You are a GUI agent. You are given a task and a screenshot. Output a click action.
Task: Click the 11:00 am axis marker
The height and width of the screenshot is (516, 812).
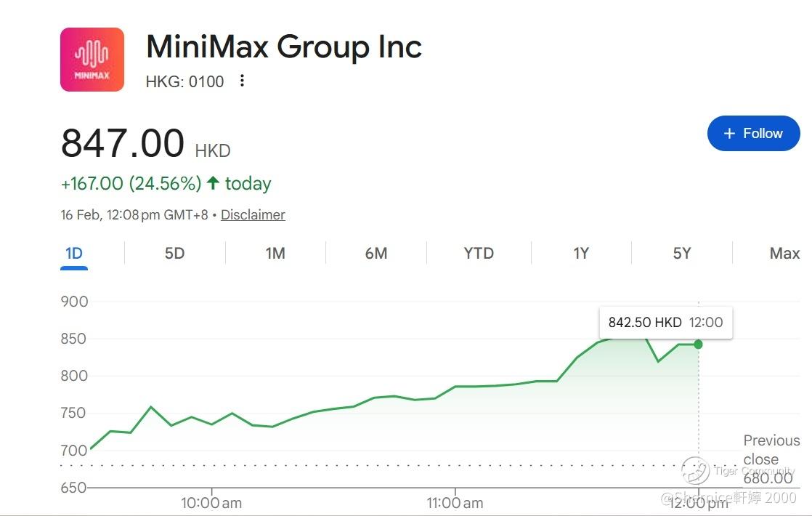(455, 502)
